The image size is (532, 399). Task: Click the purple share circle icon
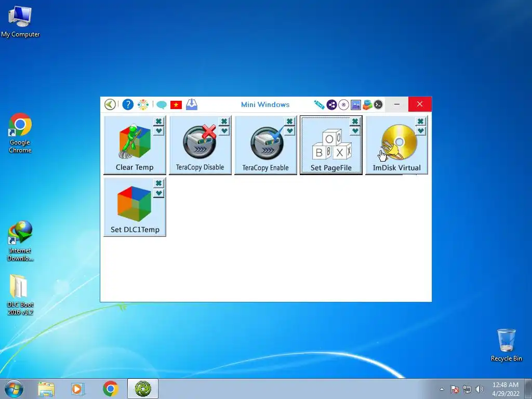(331, 104)
